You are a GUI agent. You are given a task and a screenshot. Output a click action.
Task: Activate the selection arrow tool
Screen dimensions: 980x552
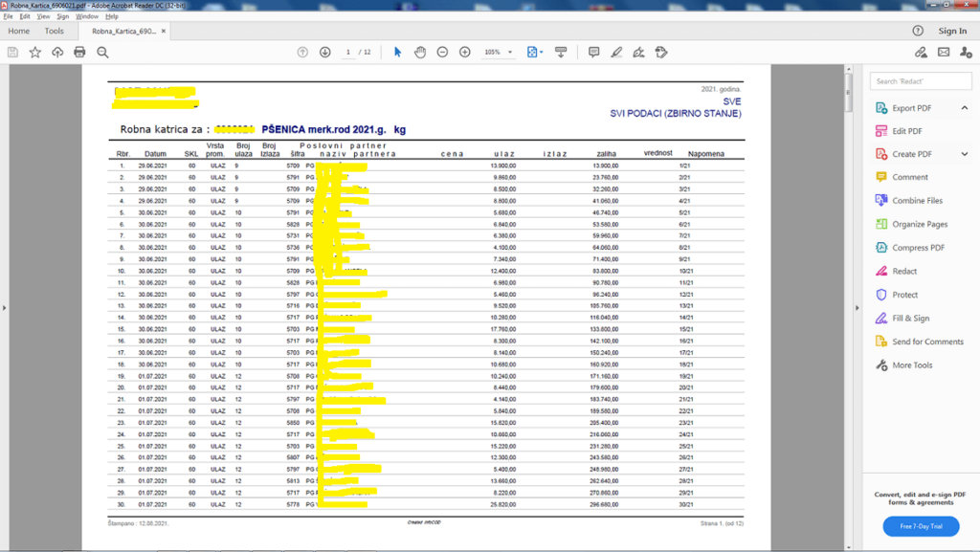[397, 53]
